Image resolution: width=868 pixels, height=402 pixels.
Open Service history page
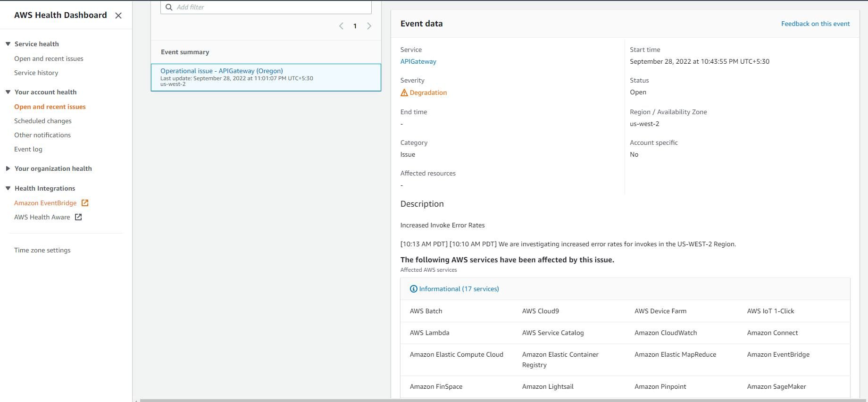tap(36, 73)
